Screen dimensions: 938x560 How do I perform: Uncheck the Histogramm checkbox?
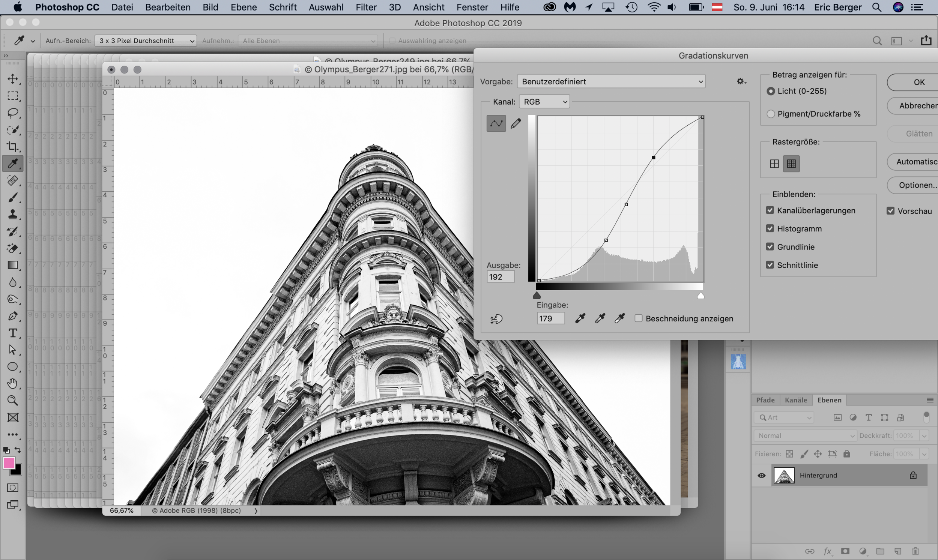coord(770,228)
